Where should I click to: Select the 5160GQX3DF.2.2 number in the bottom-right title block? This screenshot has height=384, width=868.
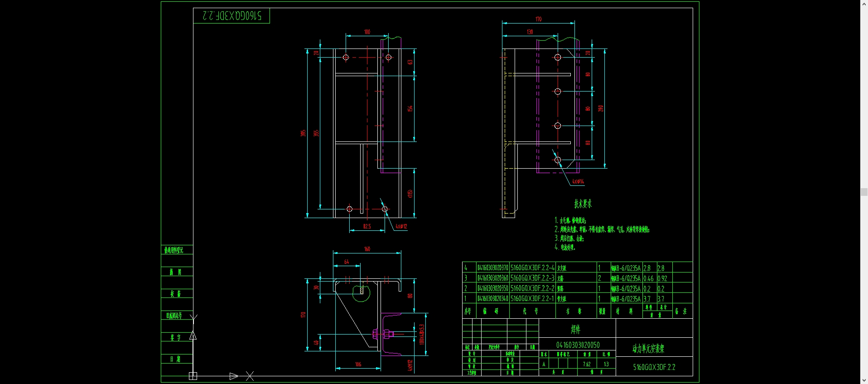pos(654,367)
